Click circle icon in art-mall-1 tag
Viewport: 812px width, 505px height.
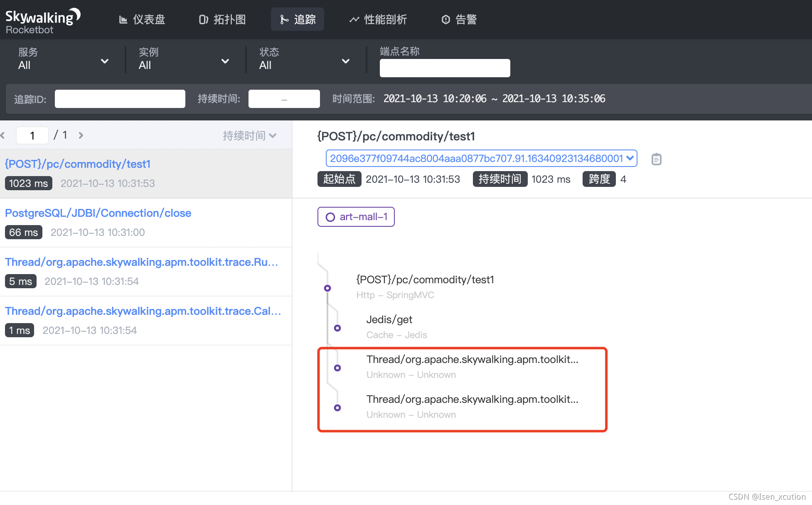click(x=330, y=217)
